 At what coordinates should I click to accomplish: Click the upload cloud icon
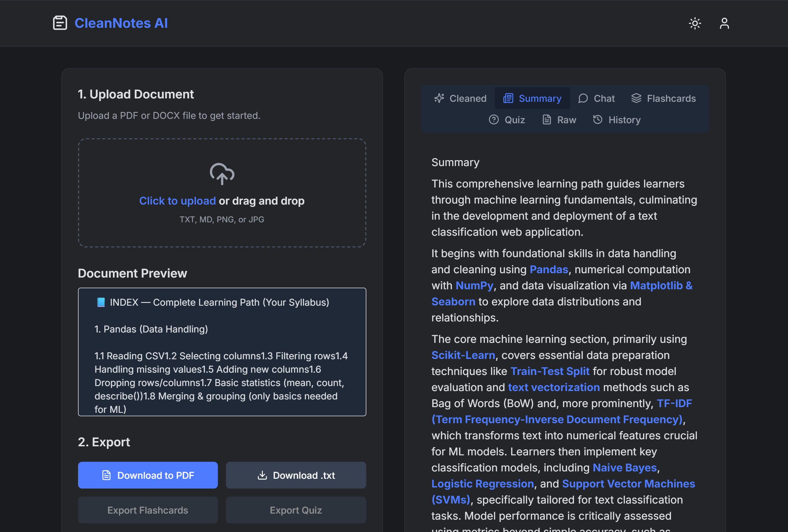[222, 174]
